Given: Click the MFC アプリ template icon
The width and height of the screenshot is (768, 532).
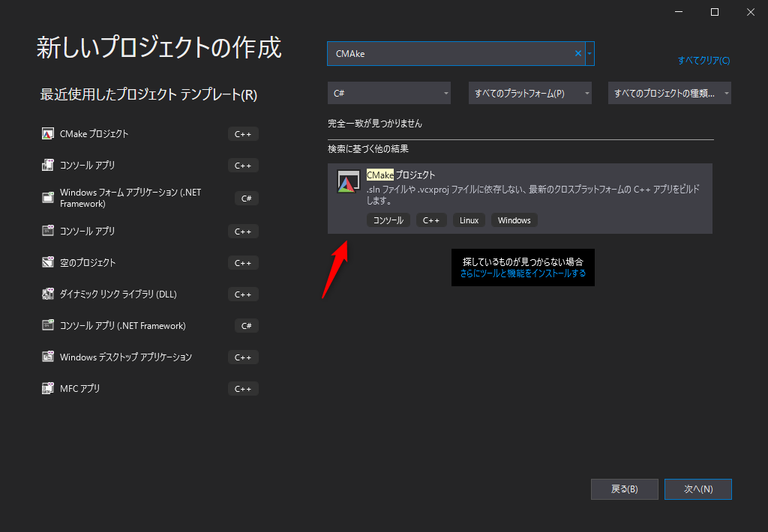Looking at the screenshot, I should (x=47, y=388).
